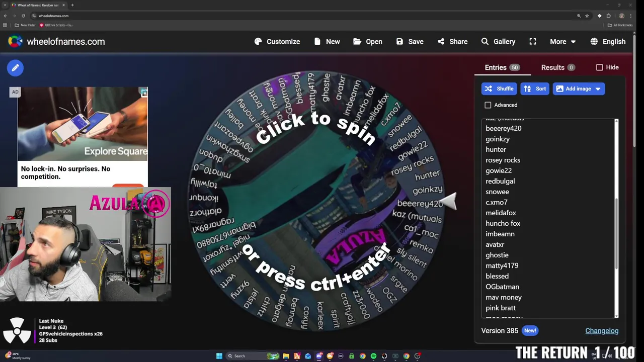
Task: Select entry 'hunter' in the list
Action: tap(496, 149)
